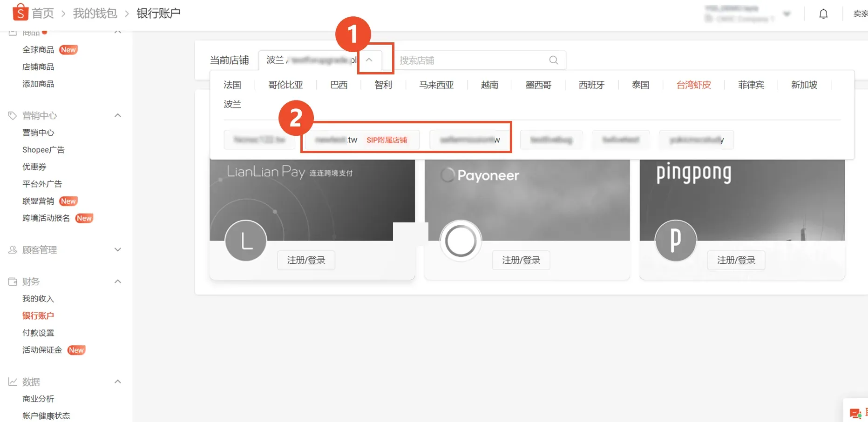Click the PingPong P avatar

pos(675,241)
